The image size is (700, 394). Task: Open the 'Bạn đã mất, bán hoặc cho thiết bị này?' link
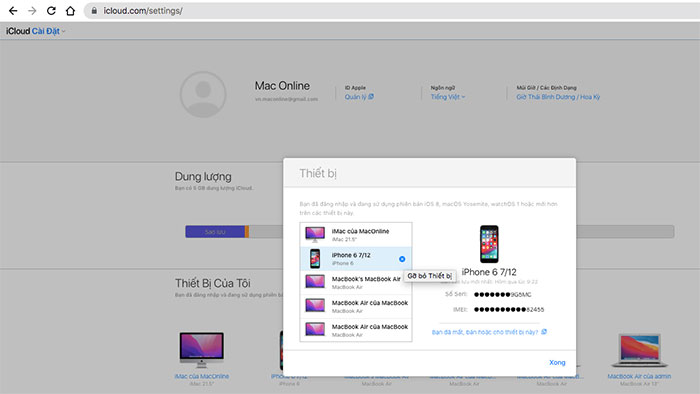coord(489,332)
